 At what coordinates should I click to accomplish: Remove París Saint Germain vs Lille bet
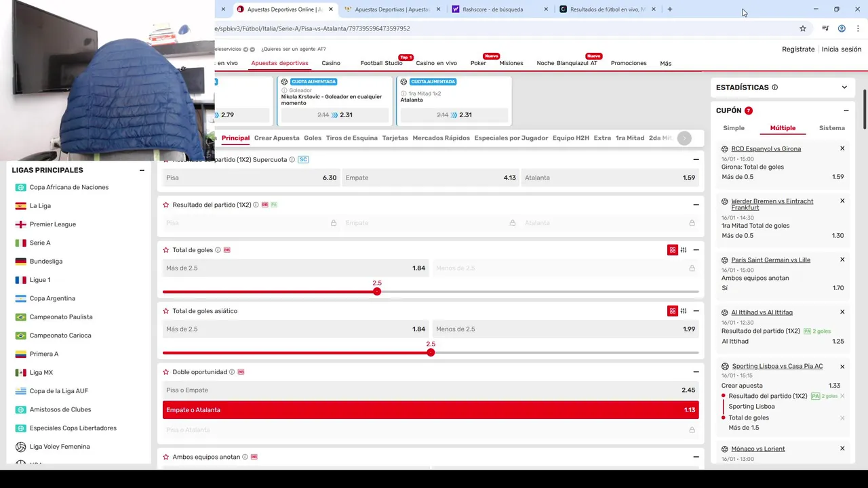tap(842, 260)
